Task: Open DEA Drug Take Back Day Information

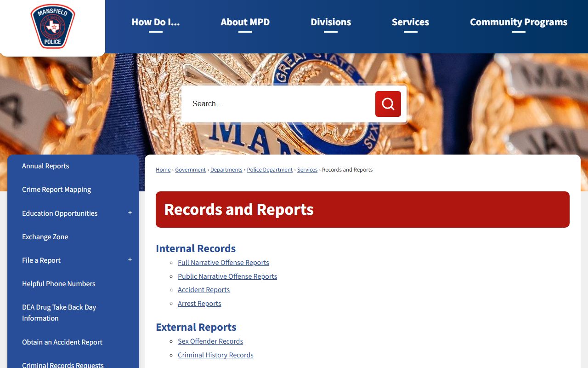Action: pyautogui.click(x=59, y=313)
